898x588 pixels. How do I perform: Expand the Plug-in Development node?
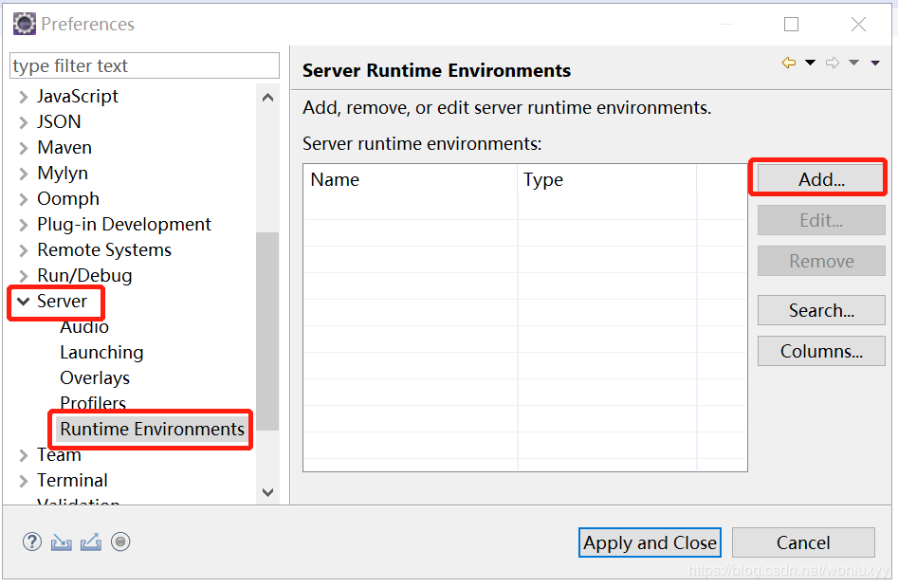(x=23, y=225)
